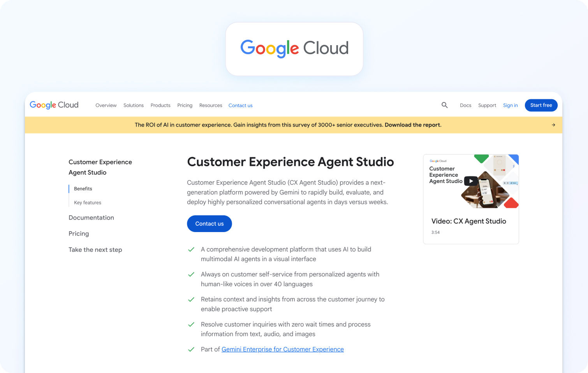Open Download the report from the banner
Screen dimensions: 588x373
(x=412, y=125)
